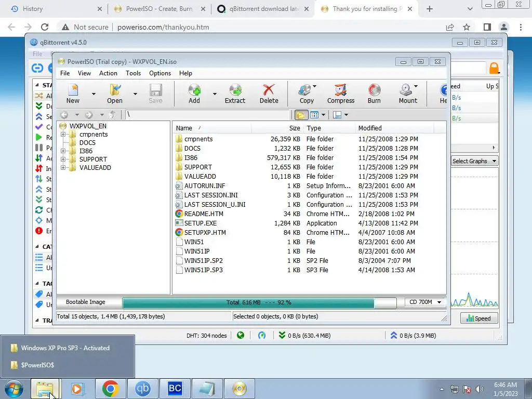This screenshot has height=399, width=532.
Task: Click the Extract toolbar icon
Action: [235, 90]
